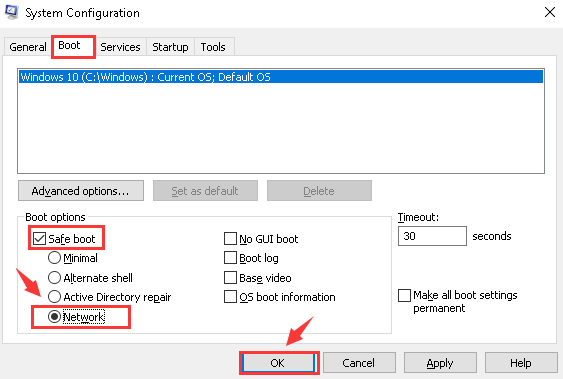Click the Delete boot entry button
The width and height of the screenshot is (563, 379).
pyautogui.click(x=319, y=191)
